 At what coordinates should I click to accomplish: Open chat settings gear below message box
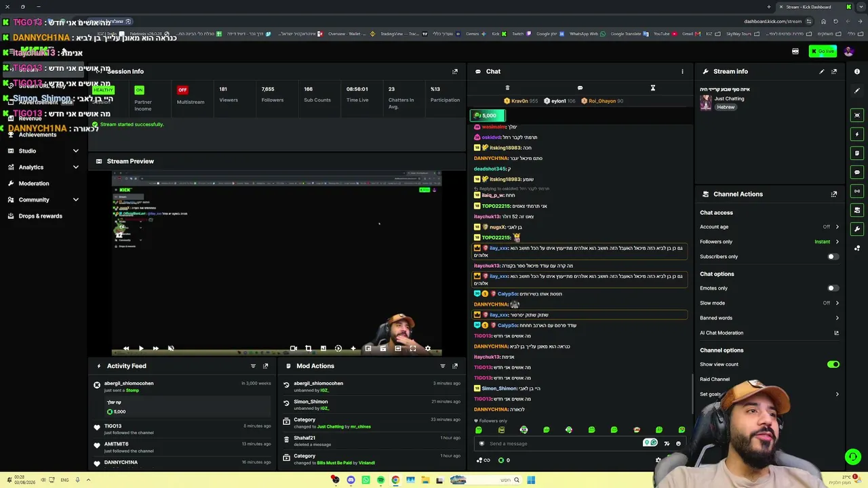[658, 460]
